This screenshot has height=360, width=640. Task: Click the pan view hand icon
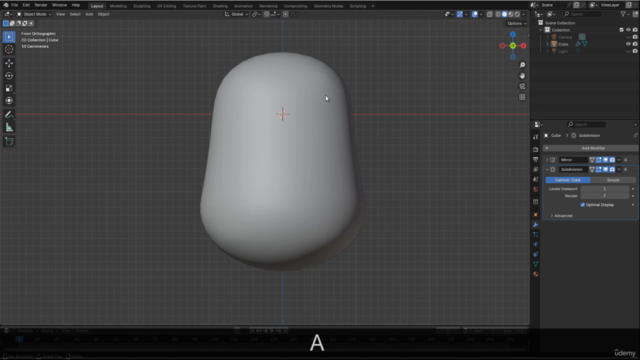coord(522,76)
